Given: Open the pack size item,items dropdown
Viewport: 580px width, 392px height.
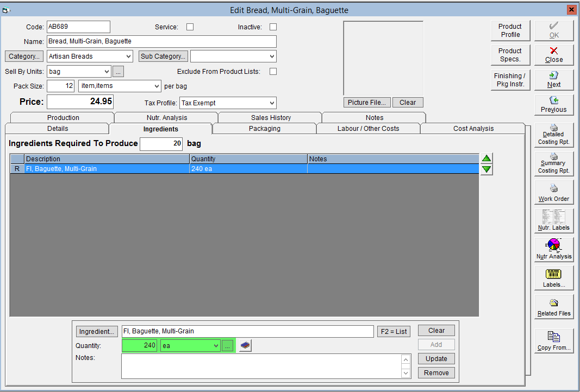Looking at the screenshot, I should [x=157, y=86].
